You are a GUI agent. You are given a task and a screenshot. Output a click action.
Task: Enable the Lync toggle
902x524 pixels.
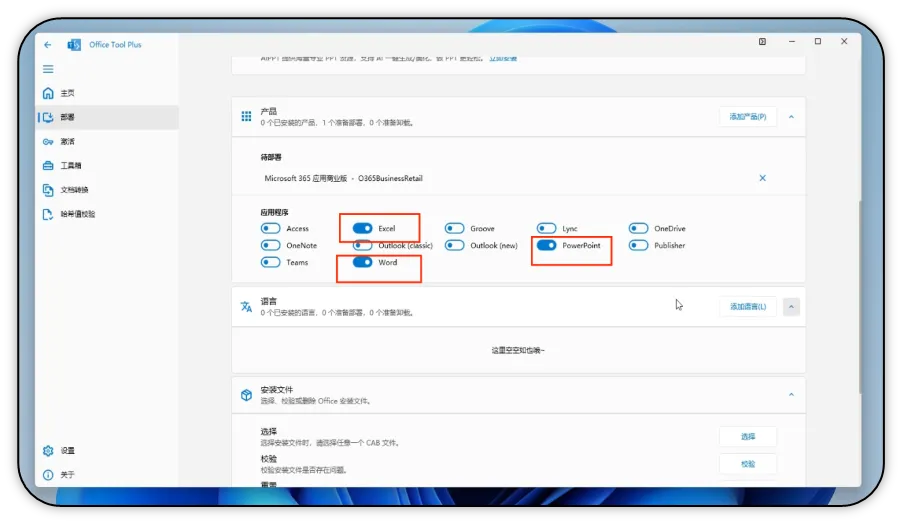click(x=546, y=228)
